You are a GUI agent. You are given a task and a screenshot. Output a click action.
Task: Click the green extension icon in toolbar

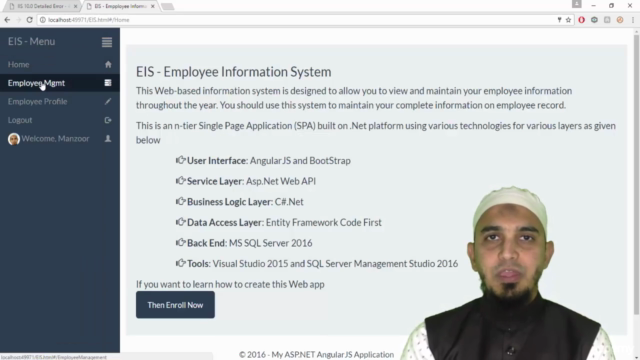(594, 20)
